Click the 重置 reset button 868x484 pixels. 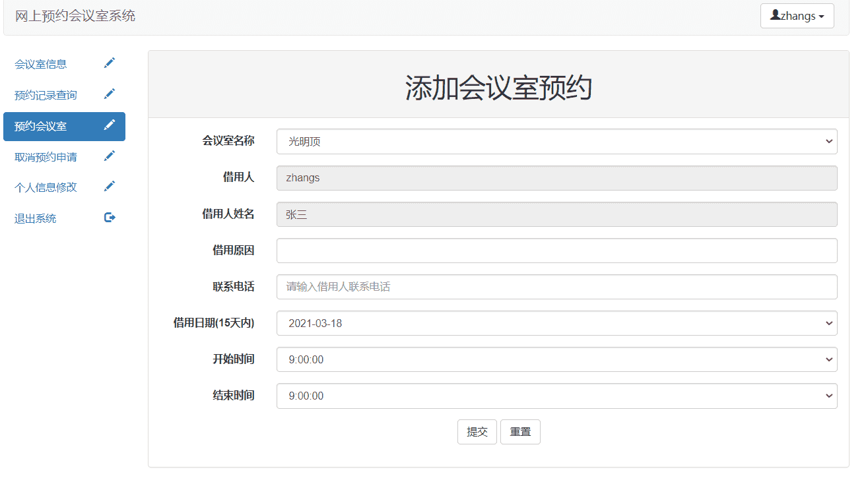[x=520, y=432]
